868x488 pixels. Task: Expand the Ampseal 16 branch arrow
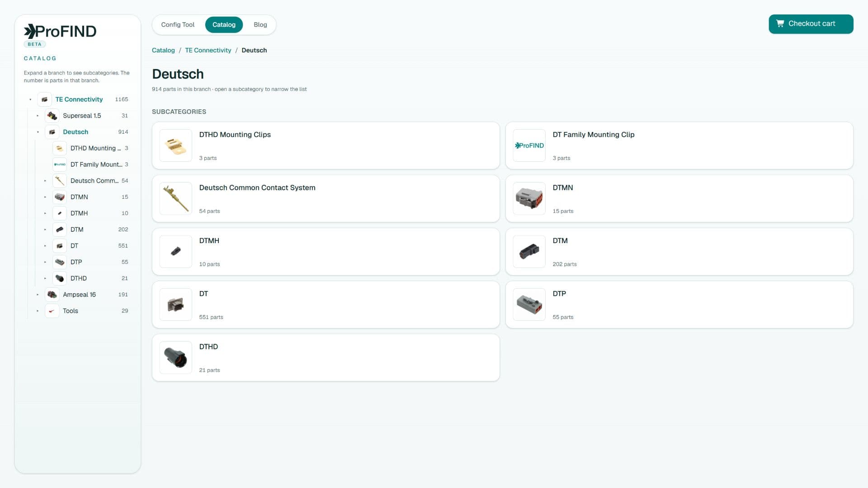[38, 295]
